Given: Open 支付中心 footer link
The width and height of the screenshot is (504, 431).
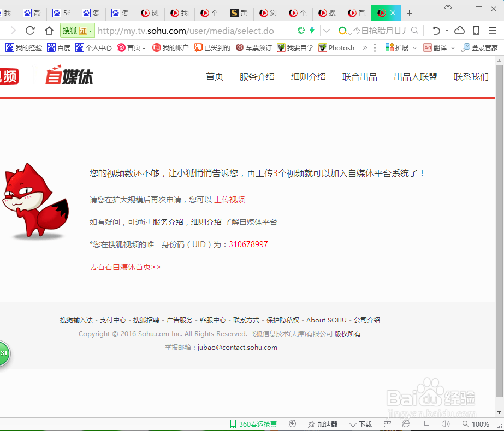Looking at the screenshot, I should pos(113,320).
